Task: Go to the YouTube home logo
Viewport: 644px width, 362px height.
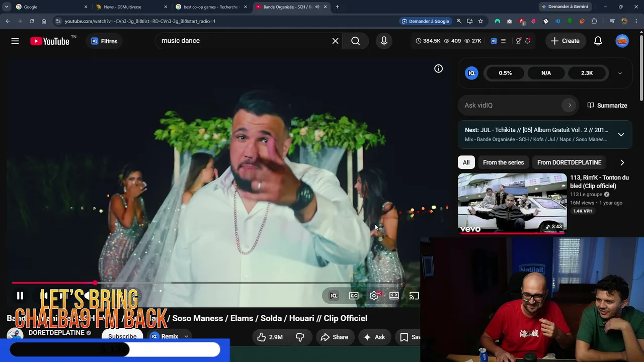Action: [49, 41]
